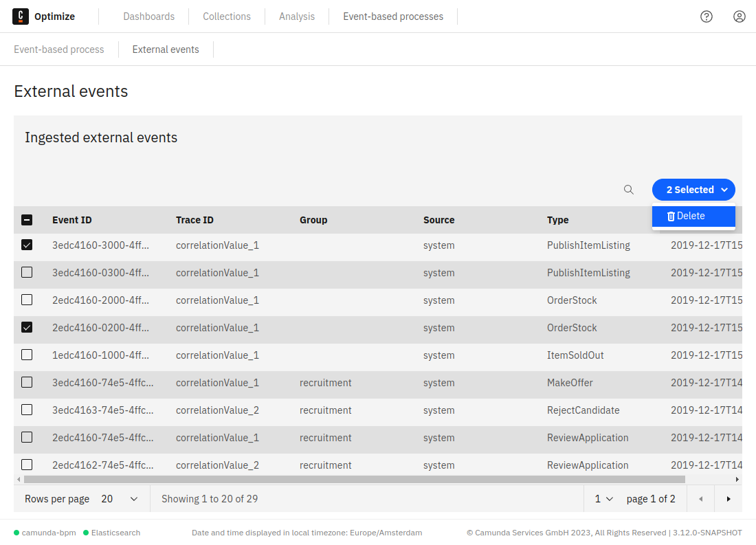756x545 pixels.
Task: Open the Dashboards link
Action: pos(148,16)
